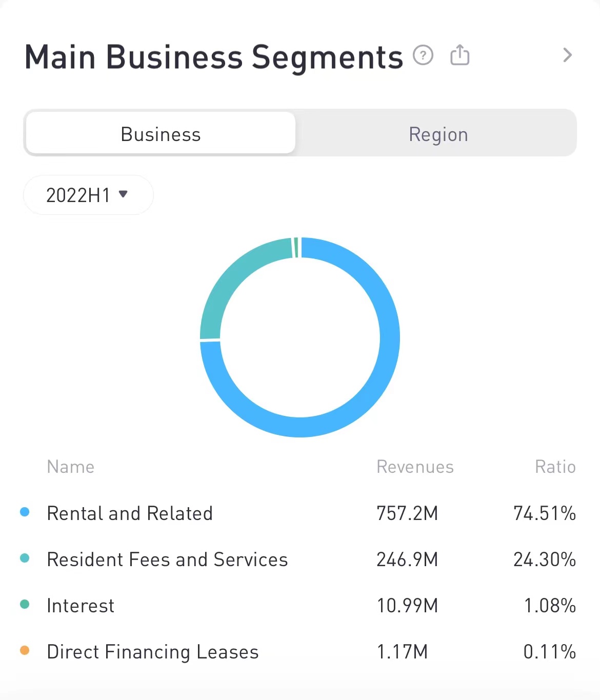Select Resident Fees and Services row
Screen dimensions: 600x700
167,559
